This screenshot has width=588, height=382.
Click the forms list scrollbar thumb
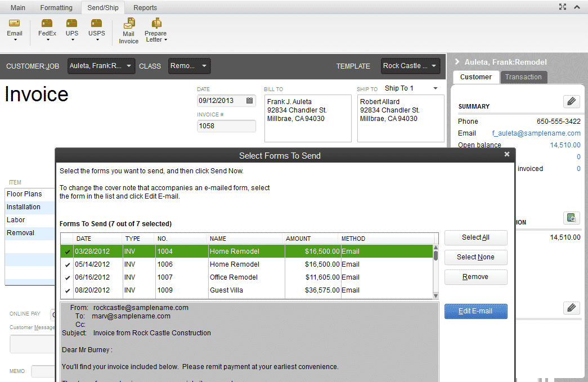436,255
